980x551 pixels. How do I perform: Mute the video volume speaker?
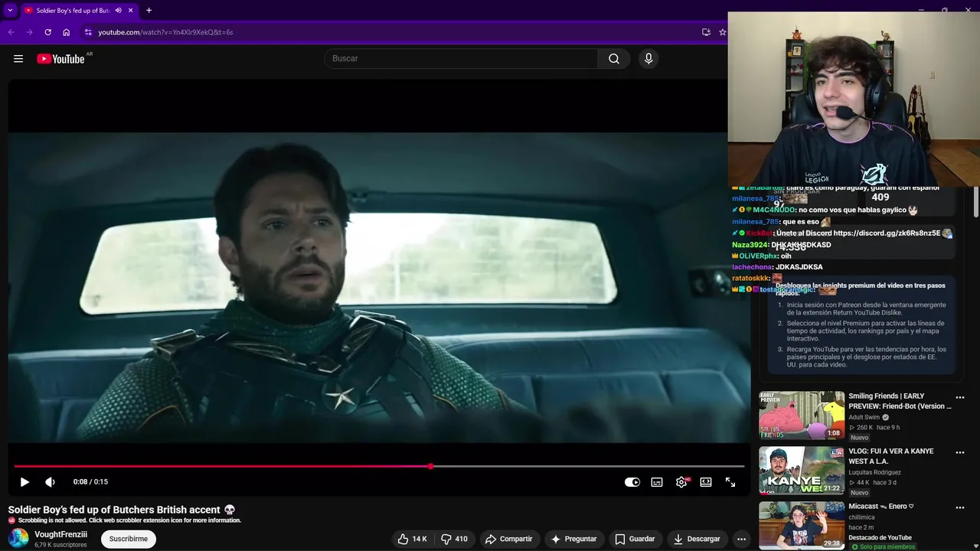point(50,482)
